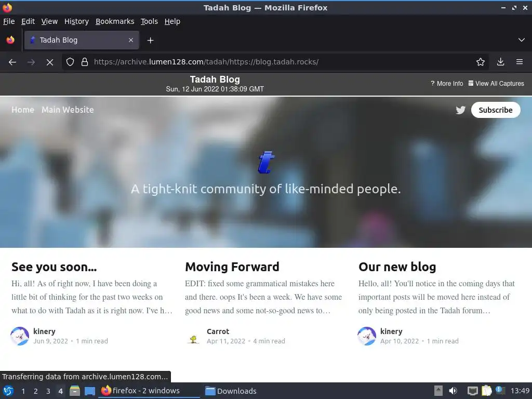532x399 pixels.
Task: Click the 'Apr 10, 2022' post date
Action: [400, 341]
